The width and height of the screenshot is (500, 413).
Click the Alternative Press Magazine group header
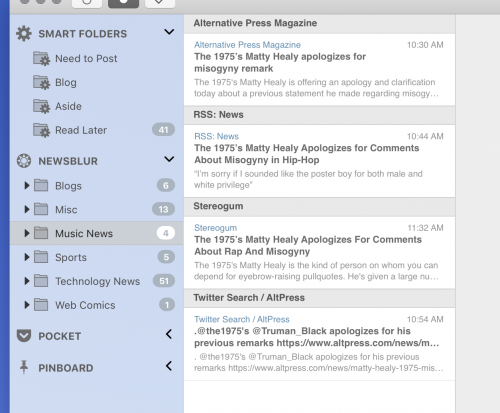coord(319,23)
